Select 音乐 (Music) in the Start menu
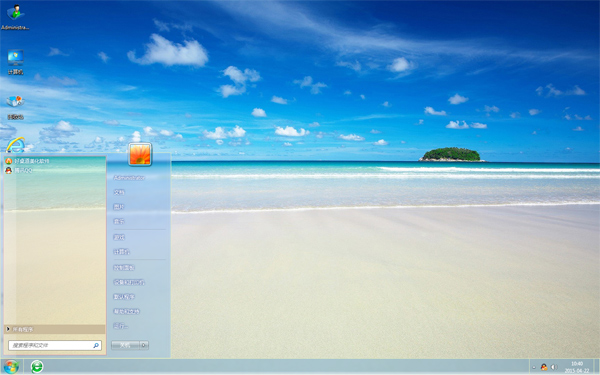 click(119, 221)
